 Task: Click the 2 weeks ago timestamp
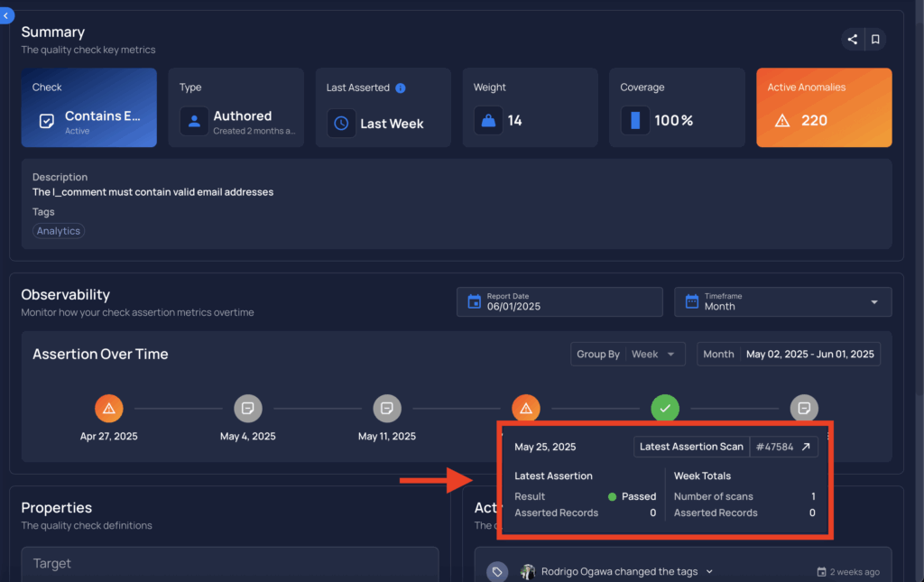pyautogui.click(x=855, y=572)
